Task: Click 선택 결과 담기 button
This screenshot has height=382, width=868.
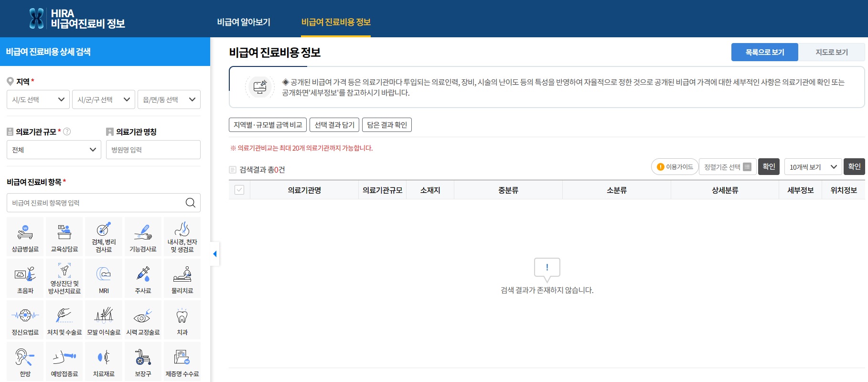Action: 334,125
